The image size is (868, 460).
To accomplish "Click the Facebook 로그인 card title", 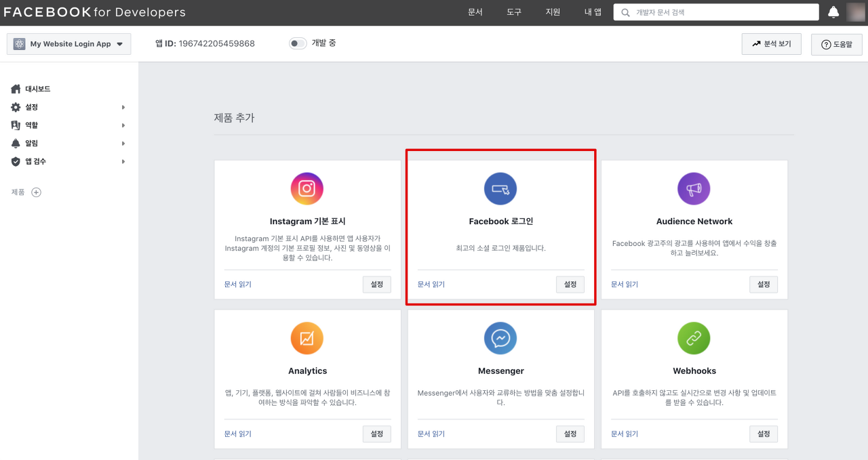I will (501, 222).
